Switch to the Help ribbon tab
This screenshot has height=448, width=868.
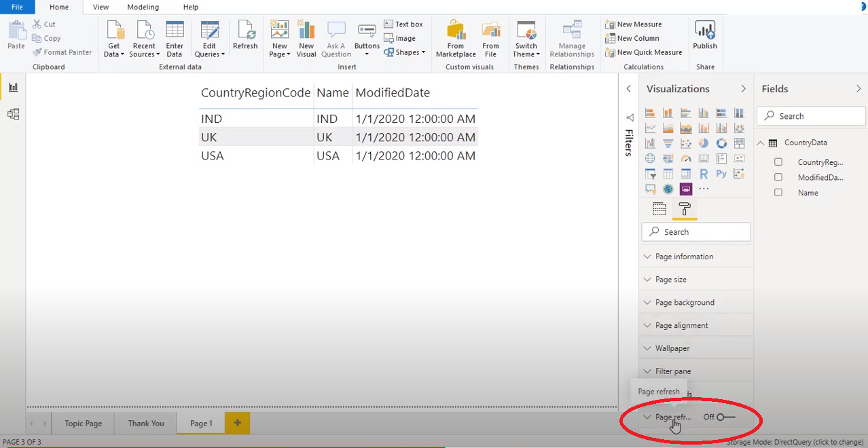191,7
